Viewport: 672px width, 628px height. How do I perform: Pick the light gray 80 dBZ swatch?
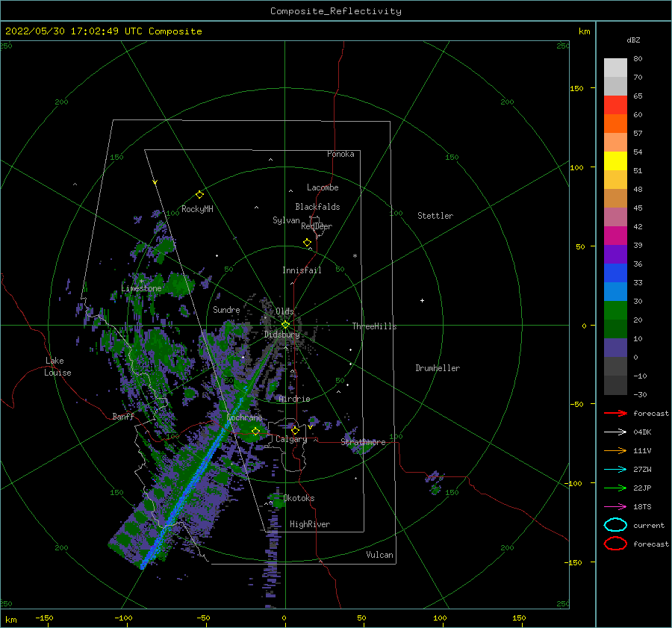615,68
